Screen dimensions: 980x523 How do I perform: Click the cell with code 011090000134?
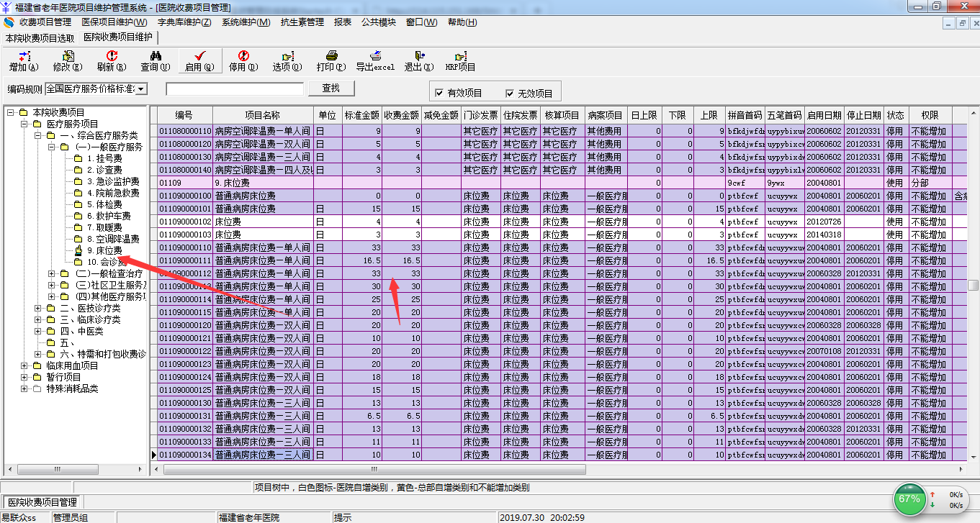tap(185, 455)
